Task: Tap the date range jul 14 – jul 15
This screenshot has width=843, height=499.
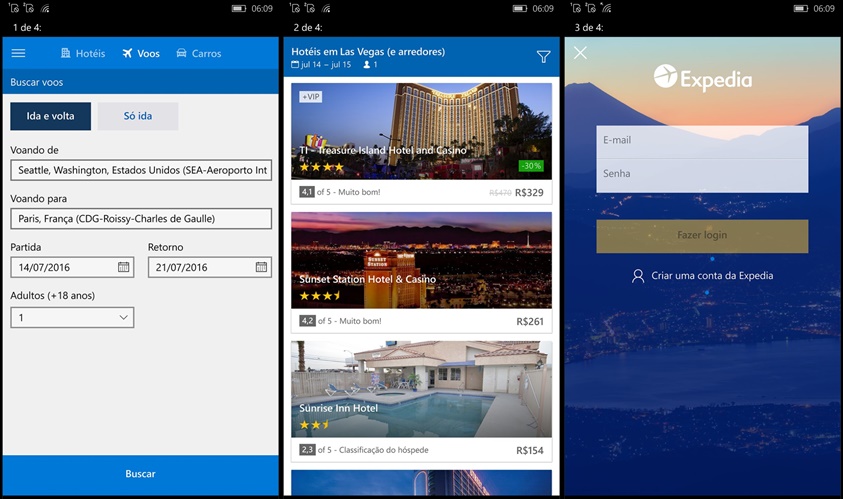Action: point(321,65)
